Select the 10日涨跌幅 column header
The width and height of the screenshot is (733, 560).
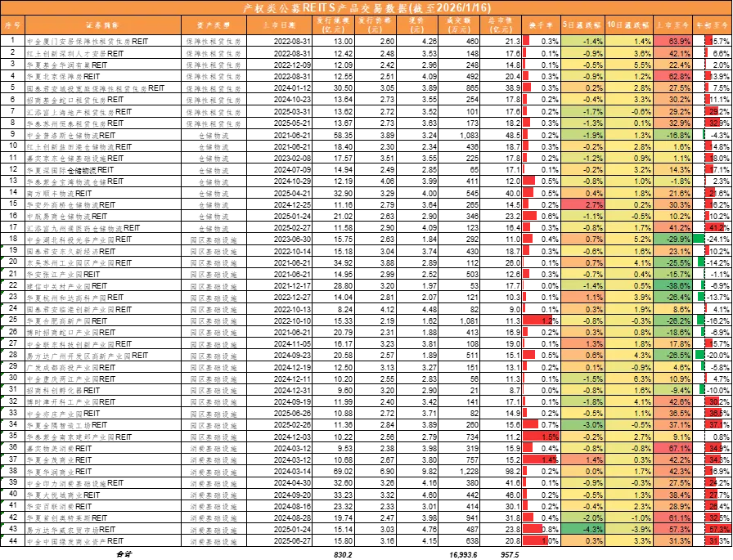pos(629,25)
